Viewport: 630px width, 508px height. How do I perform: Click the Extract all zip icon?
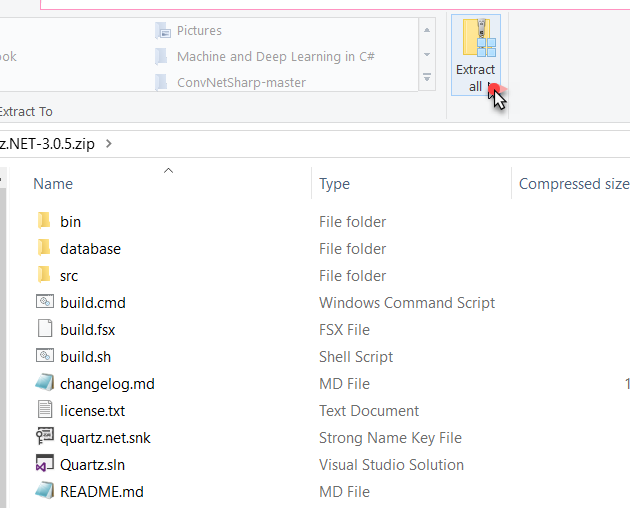479,38
